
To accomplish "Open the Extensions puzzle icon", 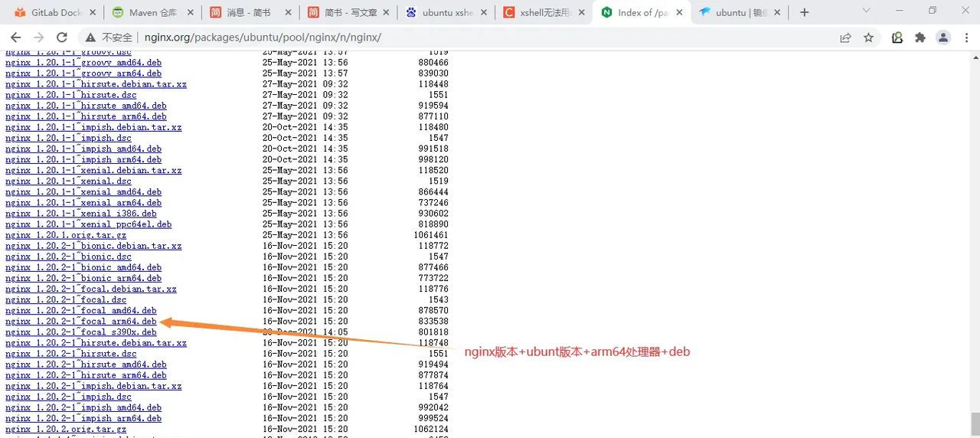I will [920, 38].
